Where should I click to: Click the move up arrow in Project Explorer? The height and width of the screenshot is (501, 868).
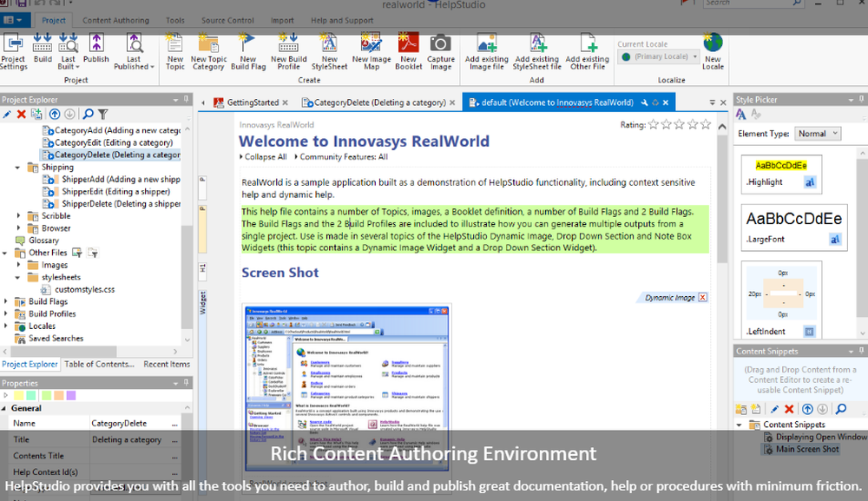point(54,114)
